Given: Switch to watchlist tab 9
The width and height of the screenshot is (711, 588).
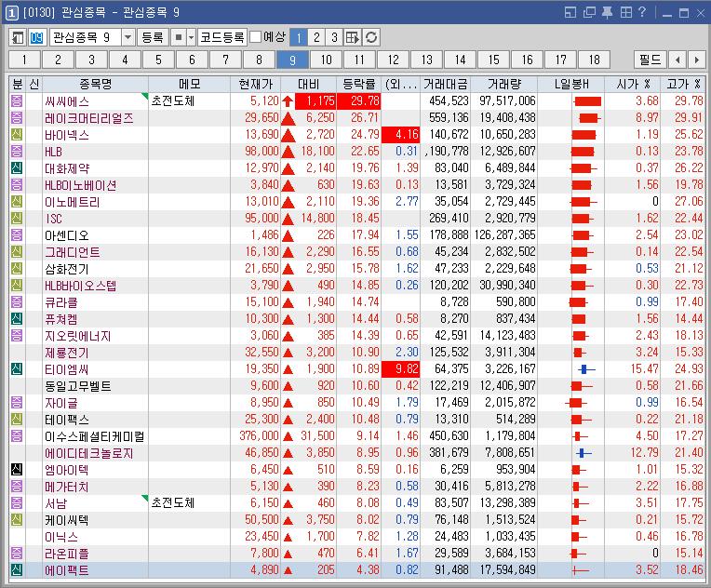Looking at the screenshot, I should click(x=292, y=60).
